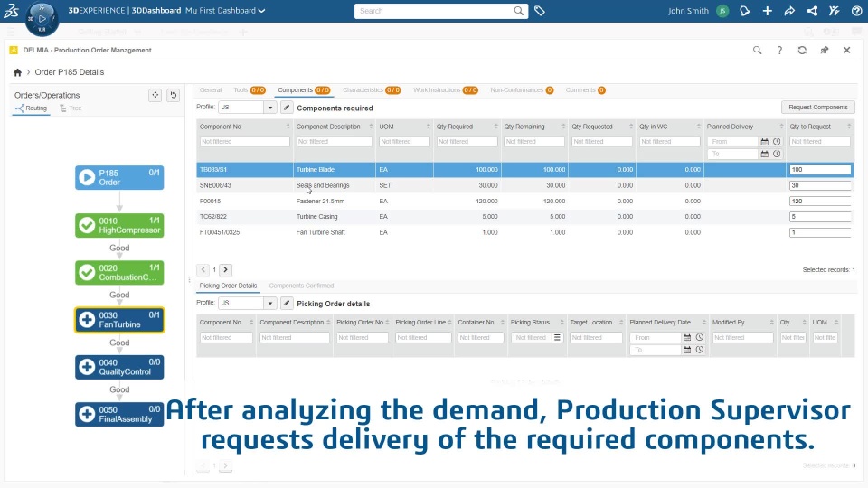Switch to the Non-Conformances tab
Image resolution: width=868 pixels, height=488 pixels.
[522, 90]
